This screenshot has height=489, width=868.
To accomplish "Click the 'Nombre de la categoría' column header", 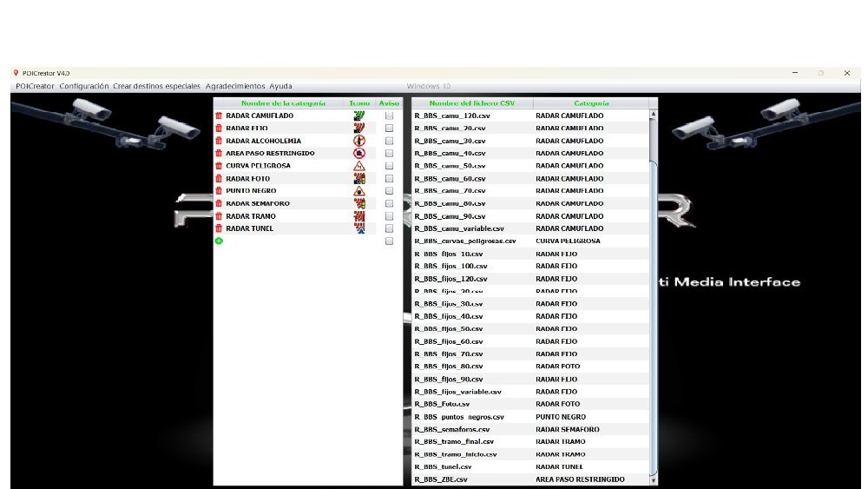I will click(284, 103).
